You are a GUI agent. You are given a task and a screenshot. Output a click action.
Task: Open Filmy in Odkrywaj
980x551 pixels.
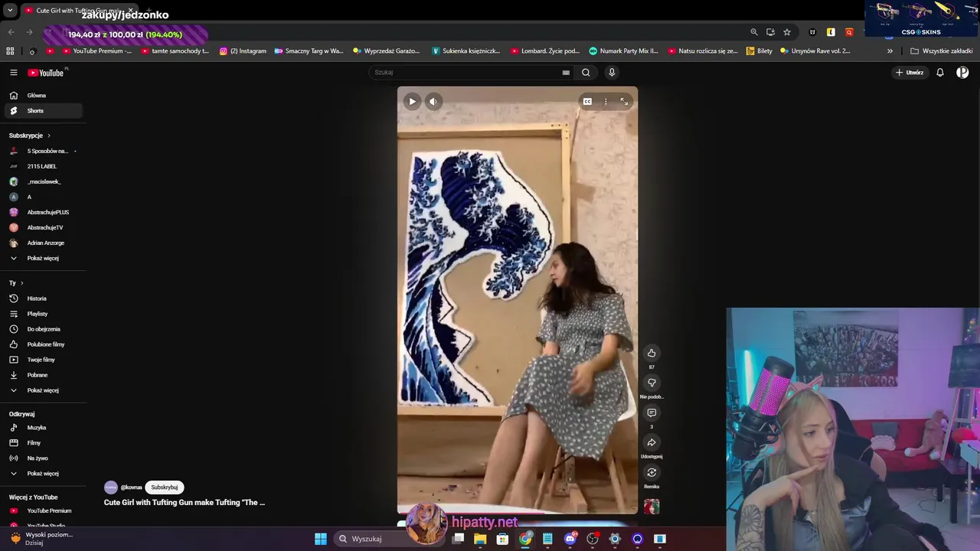click(44, 443)
